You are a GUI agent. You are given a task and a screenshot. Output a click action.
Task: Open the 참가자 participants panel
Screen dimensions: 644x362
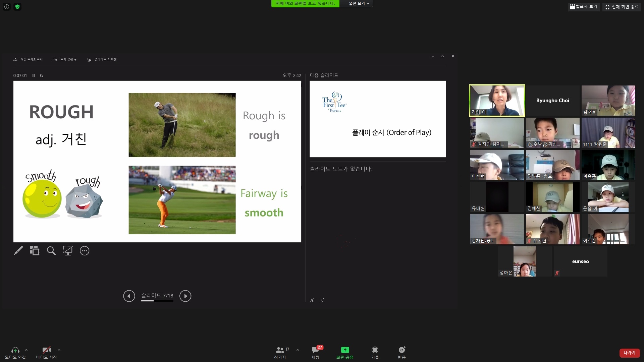(280, 353)
